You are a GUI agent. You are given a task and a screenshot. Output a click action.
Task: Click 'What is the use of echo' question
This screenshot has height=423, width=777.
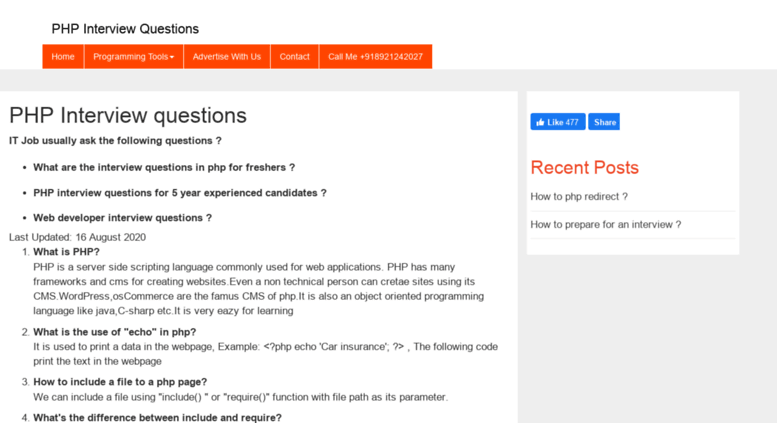click(x=114, y=332)
